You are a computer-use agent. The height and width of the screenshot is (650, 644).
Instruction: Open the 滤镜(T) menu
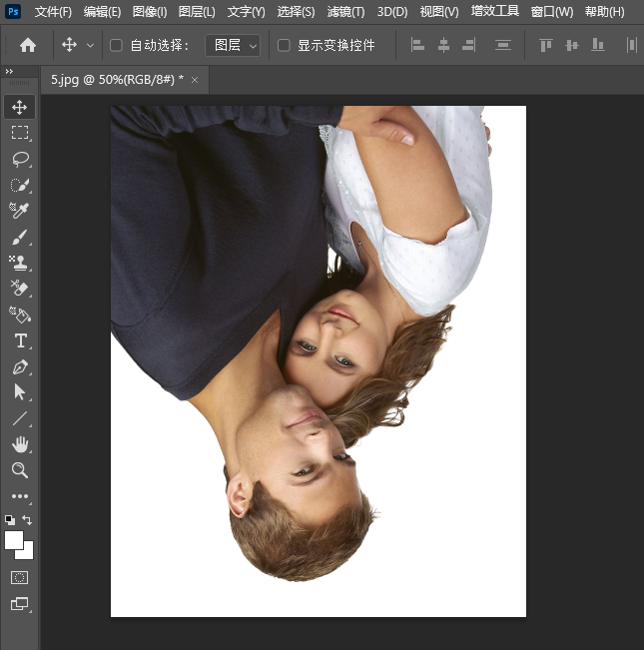click(x=345, y=12)
